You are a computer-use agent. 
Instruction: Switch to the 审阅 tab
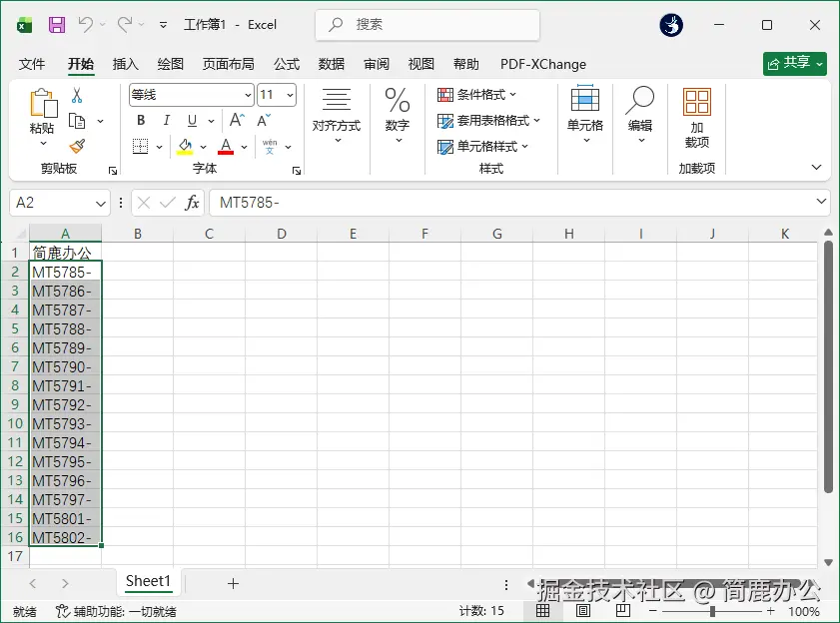click(x=377, y=64)
